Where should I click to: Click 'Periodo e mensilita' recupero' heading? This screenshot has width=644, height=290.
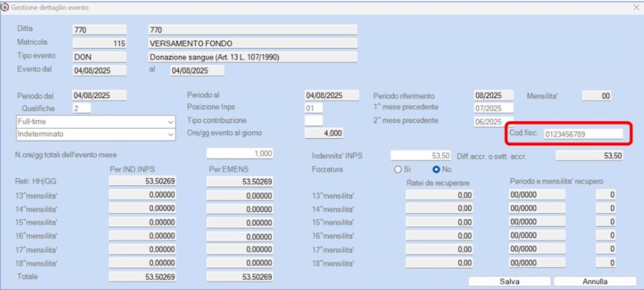[557, 182]
